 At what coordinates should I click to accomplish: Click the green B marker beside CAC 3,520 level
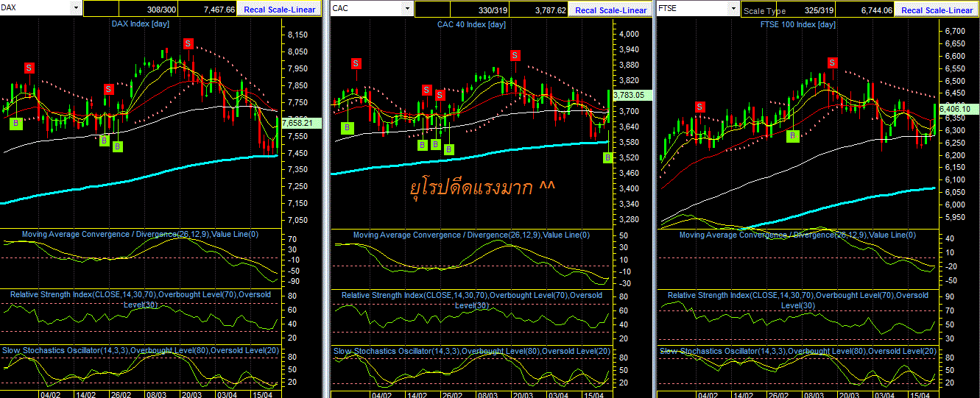pyautogui.click(x=608, y=157)
